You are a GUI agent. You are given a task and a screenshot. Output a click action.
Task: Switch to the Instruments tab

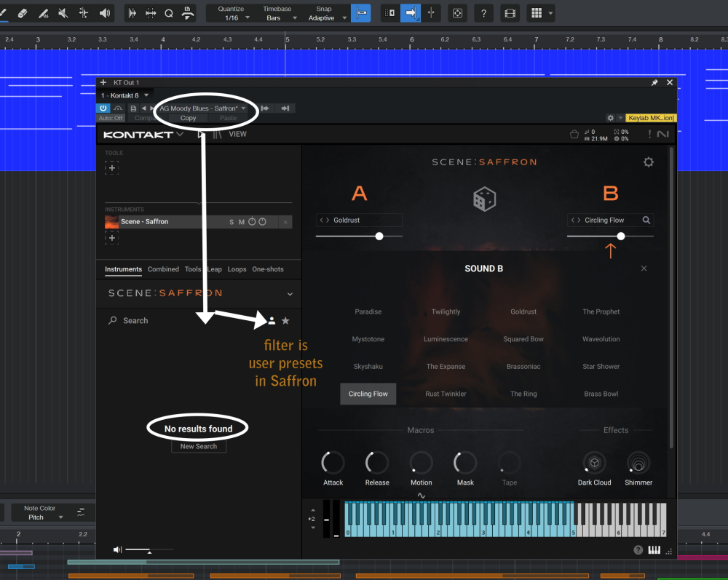point(123,269)
